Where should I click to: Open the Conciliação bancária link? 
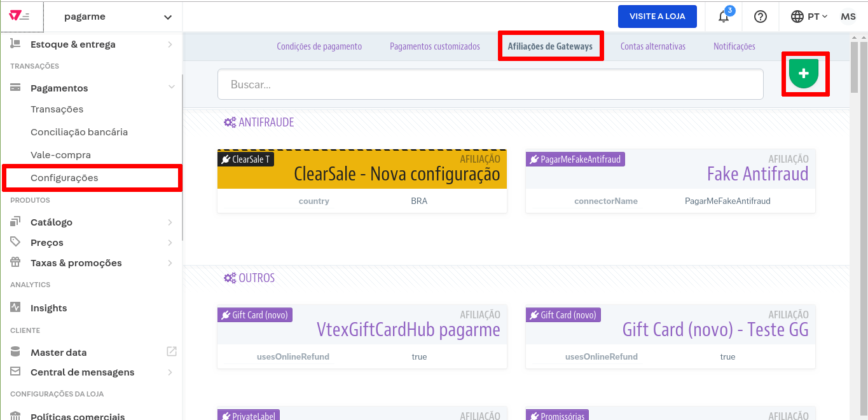point(79,132)
